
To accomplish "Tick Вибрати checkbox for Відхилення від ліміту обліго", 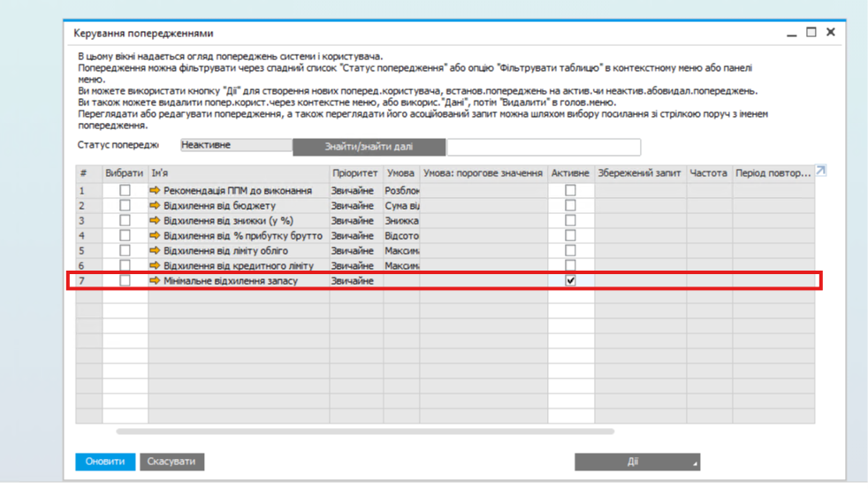I will 126,250.
